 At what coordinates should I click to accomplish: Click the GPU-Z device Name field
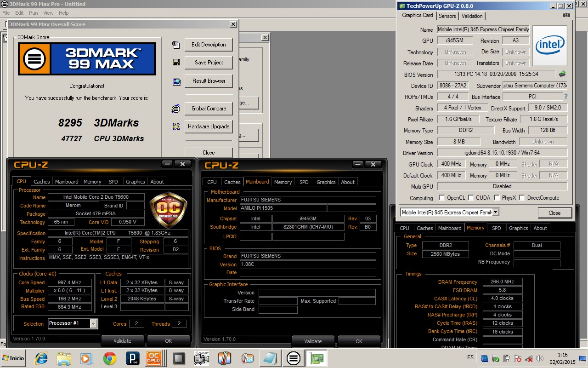point(483,29)
